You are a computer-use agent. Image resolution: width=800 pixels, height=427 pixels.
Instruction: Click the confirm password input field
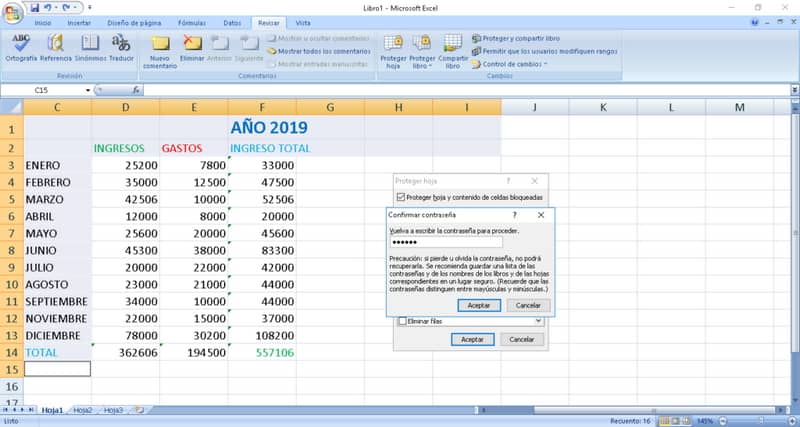pyautogui.click(x=446, y=242)
